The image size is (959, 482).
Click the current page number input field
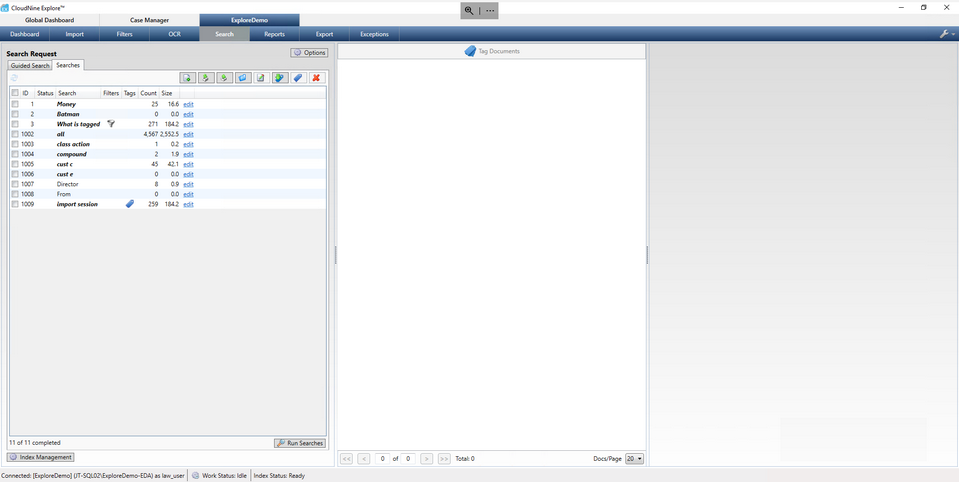382,459
